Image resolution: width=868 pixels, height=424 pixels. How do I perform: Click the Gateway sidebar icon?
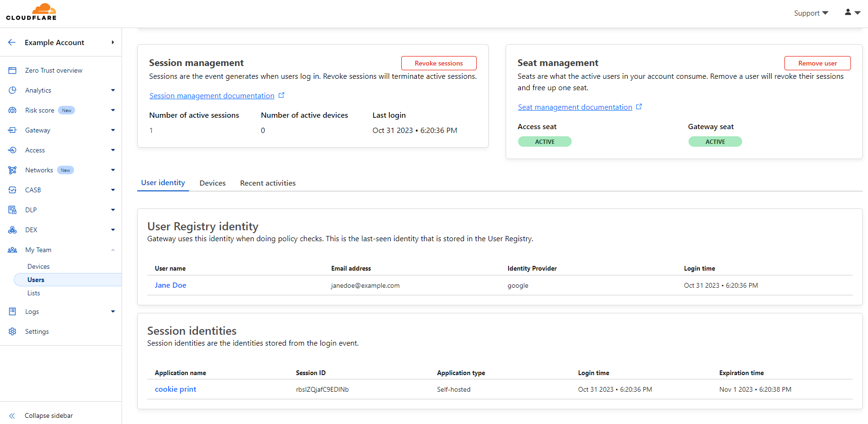(12, 130)
